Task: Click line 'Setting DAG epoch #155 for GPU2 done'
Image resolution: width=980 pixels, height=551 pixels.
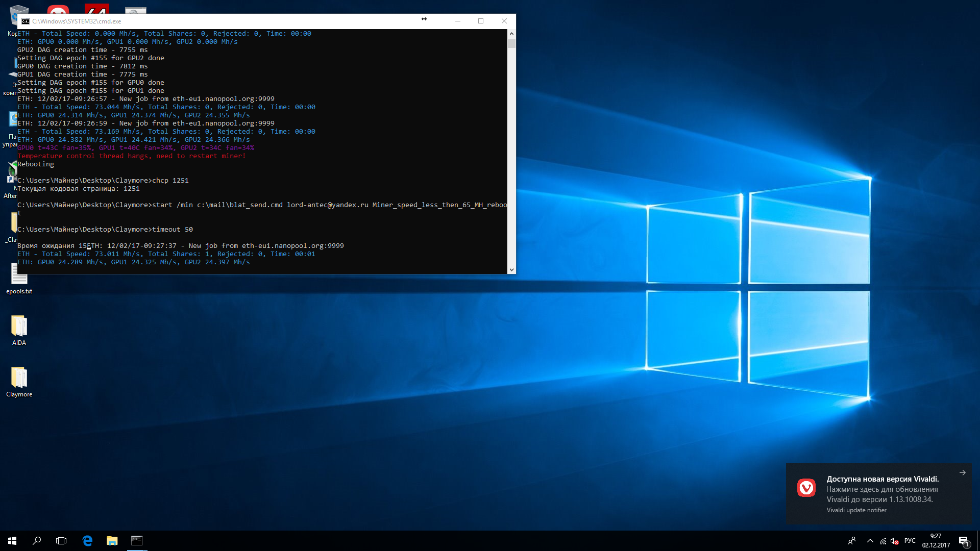Action: [91, 58]
